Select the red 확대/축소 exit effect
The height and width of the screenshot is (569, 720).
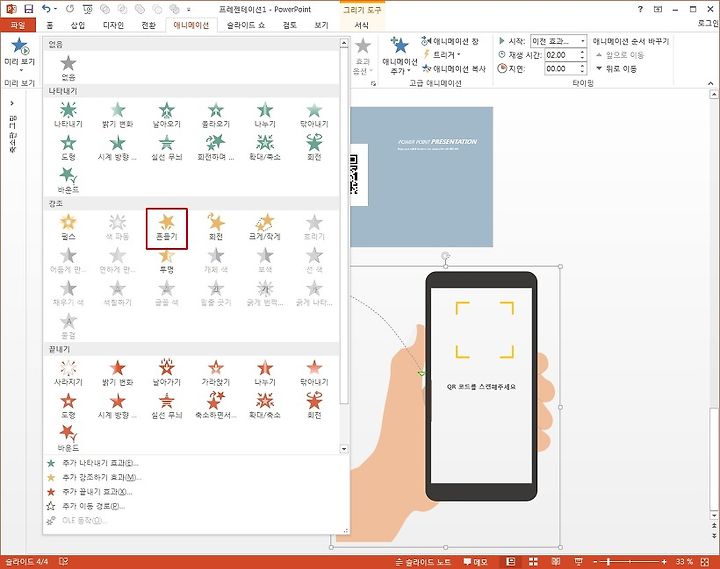pos(265,406)
